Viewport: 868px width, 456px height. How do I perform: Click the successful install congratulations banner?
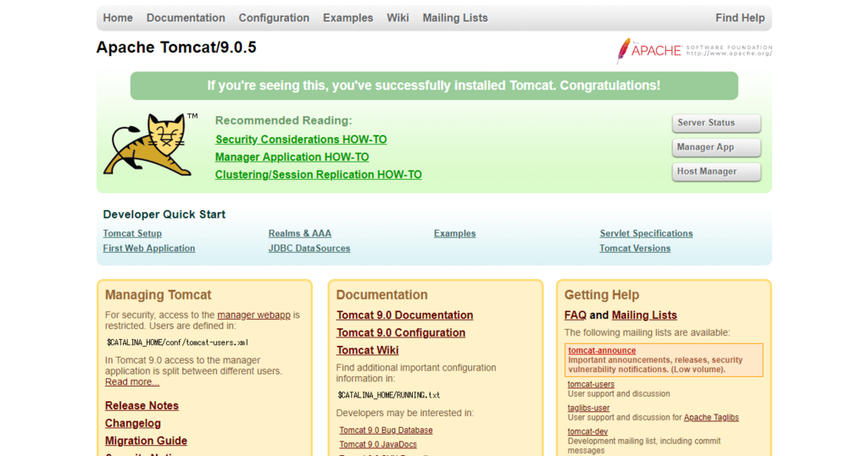coord(434,86)
